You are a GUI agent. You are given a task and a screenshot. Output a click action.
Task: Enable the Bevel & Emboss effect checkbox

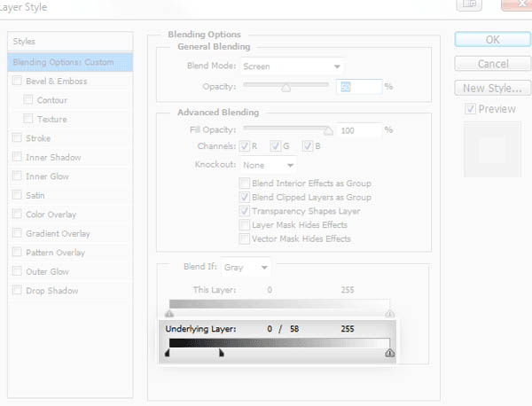pos(17,82)
